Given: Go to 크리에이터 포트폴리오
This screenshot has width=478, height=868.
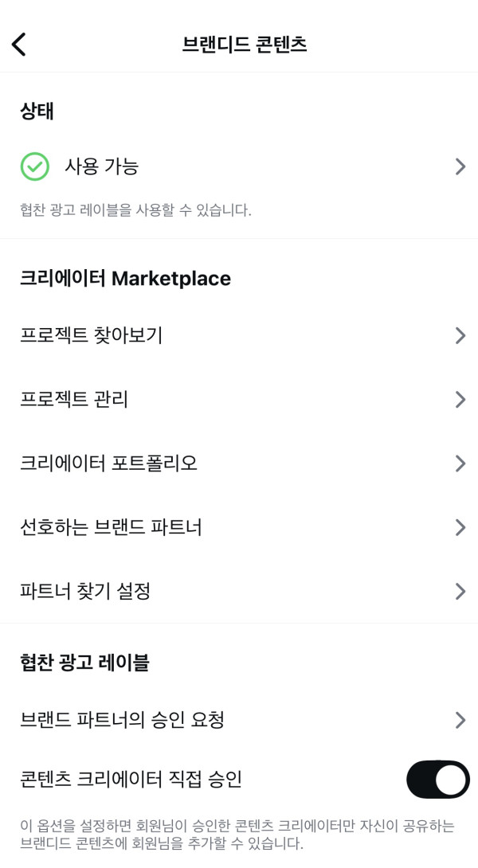Looking at the screenshot, I should click(108, 463).
